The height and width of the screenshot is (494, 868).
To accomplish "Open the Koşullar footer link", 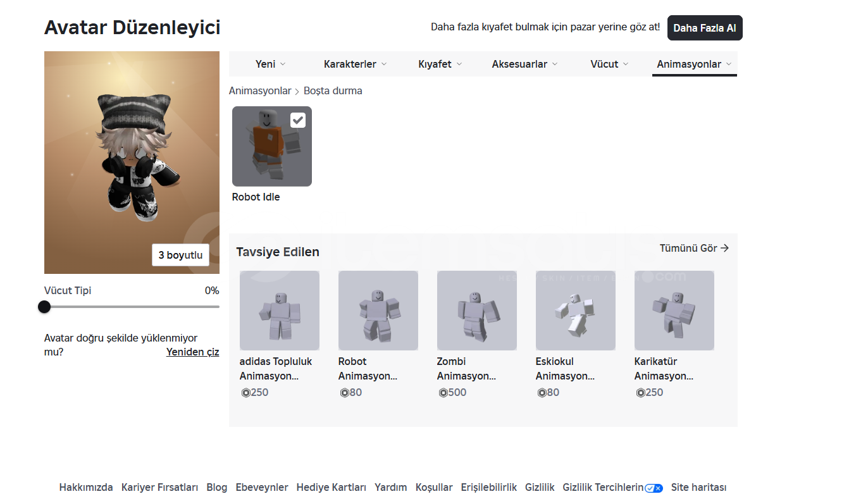I will click(434, 488).
